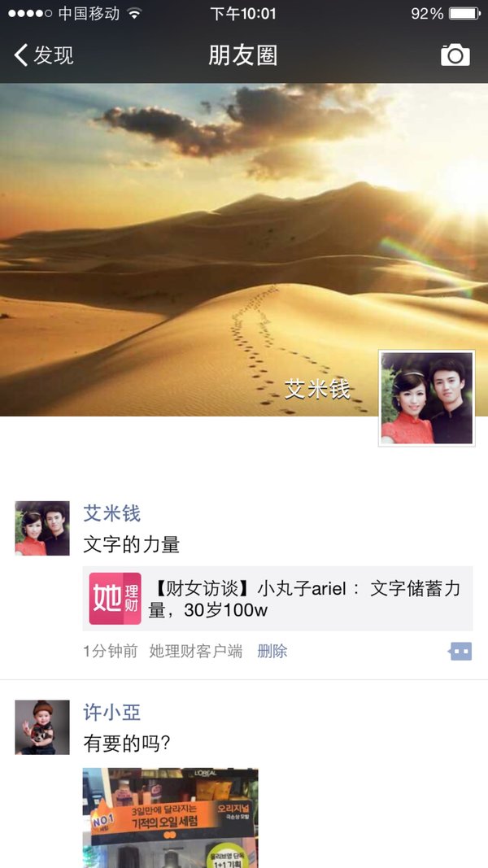The image size is (488, 868).
Task: Tap the Wi-Fi signal icon
Action: tap(134, 13)
